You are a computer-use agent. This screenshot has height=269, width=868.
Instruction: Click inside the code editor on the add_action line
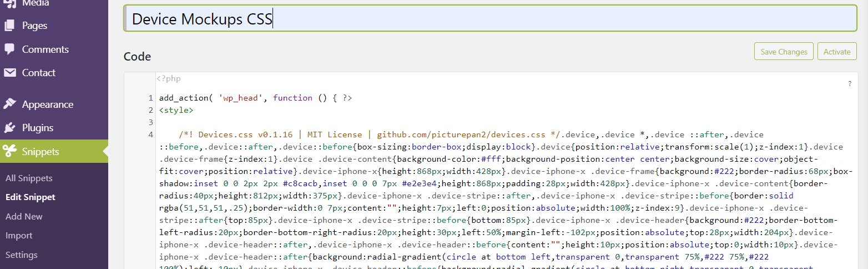click(255, 98)
